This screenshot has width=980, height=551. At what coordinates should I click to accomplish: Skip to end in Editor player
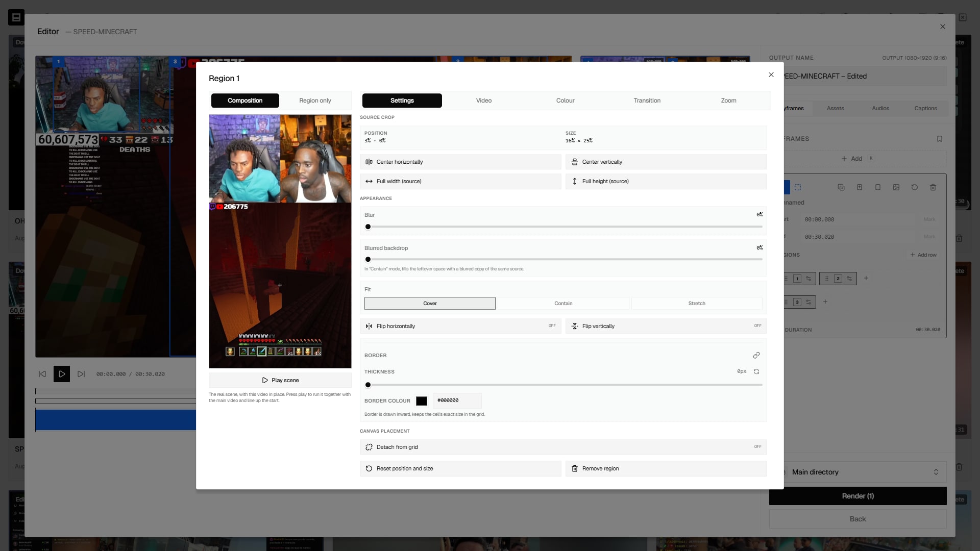pyautogui.click(x=81, y=374)
